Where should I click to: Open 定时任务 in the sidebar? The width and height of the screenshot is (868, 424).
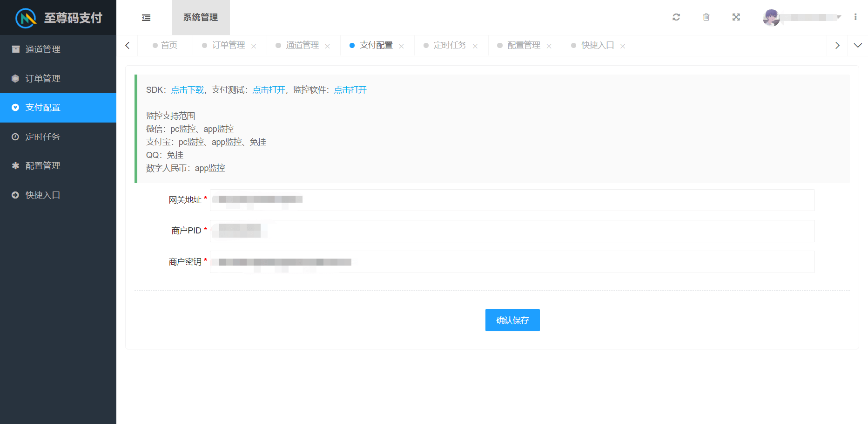(x=43, y=137)
